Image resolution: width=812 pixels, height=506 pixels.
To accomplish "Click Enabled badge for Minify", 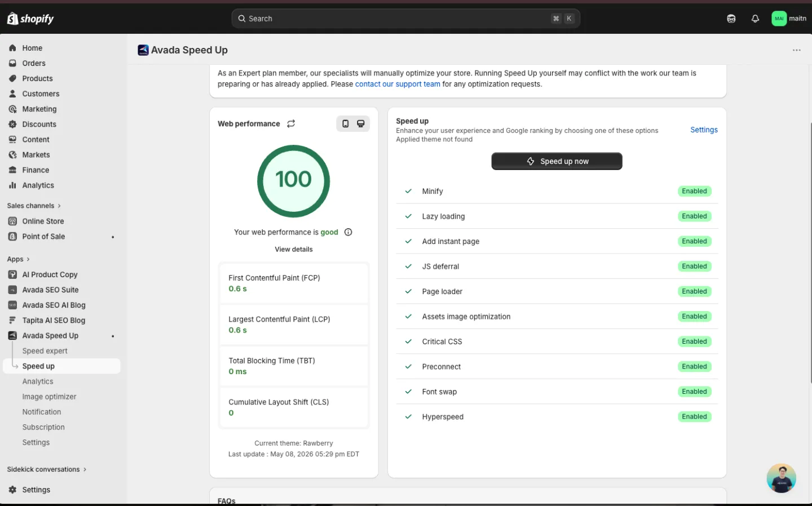I will point(694,191).
